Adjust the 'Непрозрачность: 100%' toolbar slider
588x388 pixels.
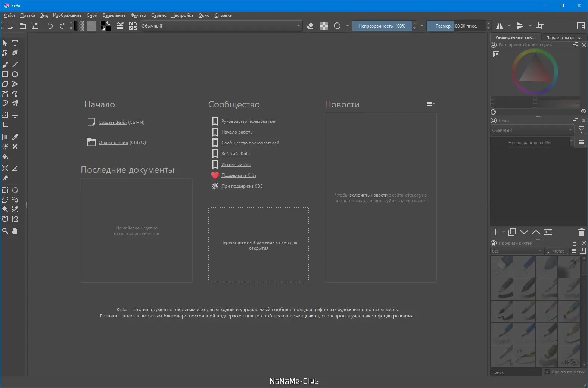tap(382, 26)
